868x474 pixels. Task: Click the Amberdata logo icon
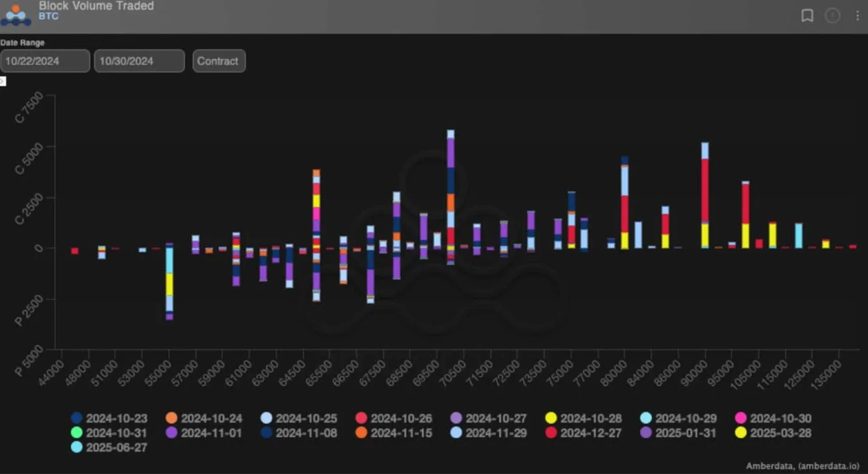pos(16,16)
